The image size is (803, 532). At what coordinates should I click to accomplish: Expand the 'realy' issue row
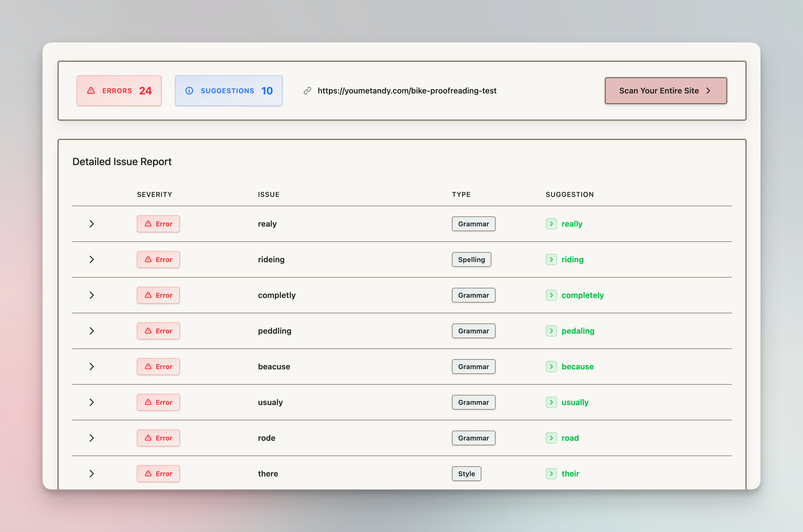coord(91,224)
